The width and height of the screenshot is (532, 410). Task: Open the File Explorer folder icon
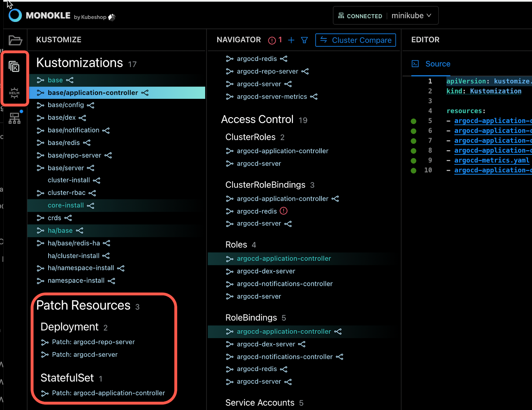[x=15, y=40]
